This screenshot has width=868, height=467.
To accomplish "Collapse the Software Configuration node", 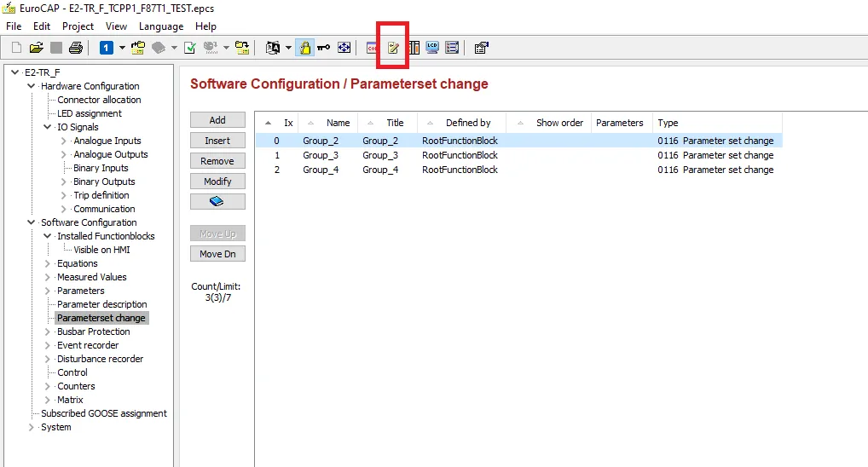I will tap(31, 222).
